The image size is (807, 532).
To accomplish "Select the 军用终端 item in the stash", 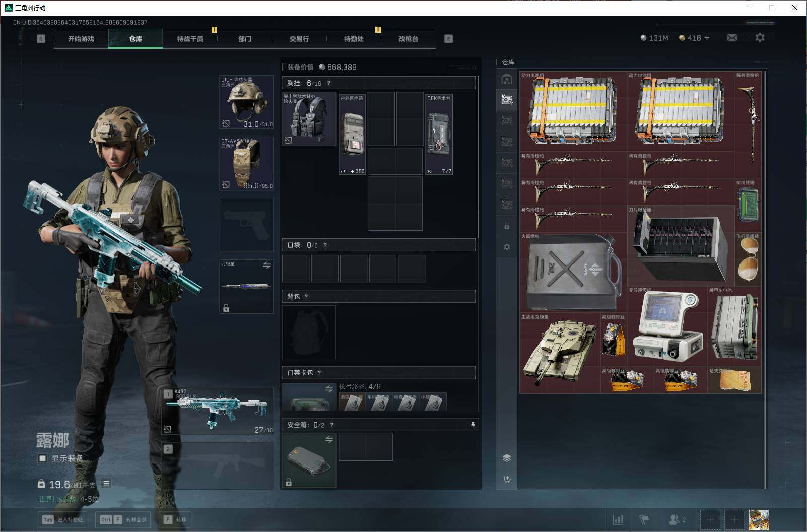I will tap(748, 206).
